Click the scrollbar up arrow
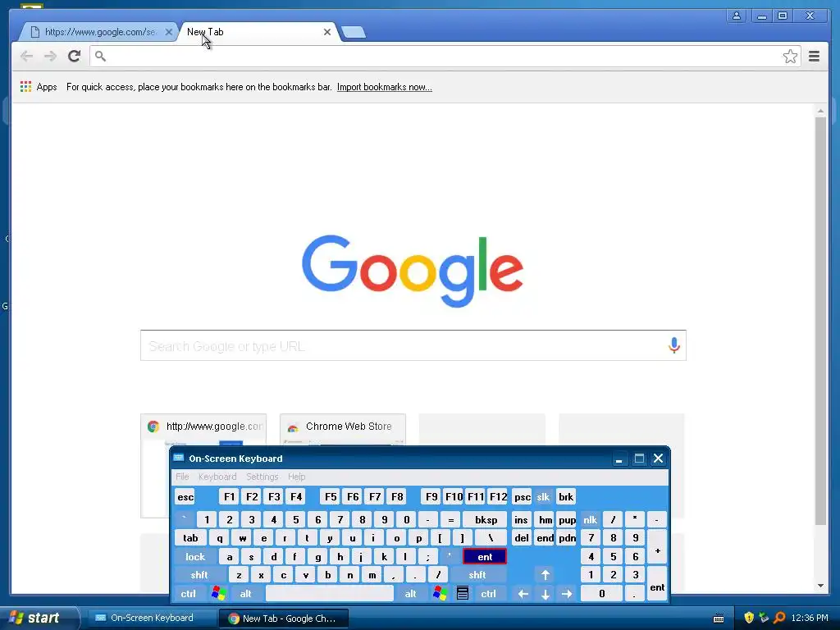 [820, 111]
